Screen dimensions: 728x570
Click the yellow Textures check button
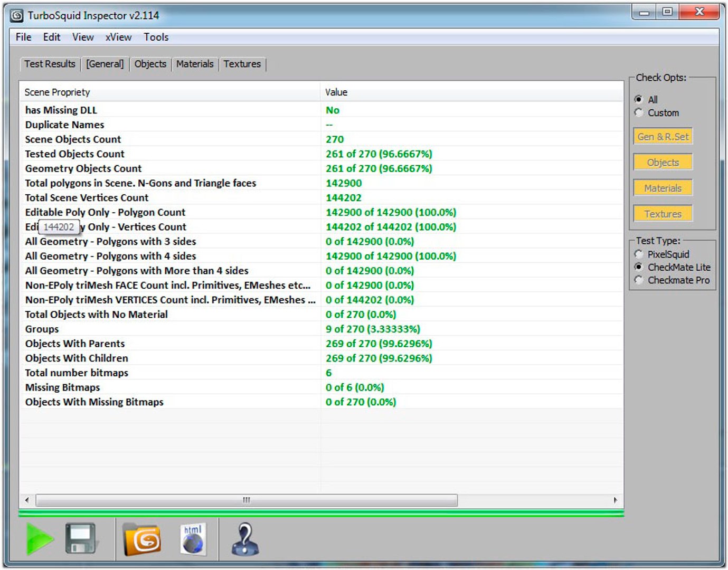click(x=663, y=214)
